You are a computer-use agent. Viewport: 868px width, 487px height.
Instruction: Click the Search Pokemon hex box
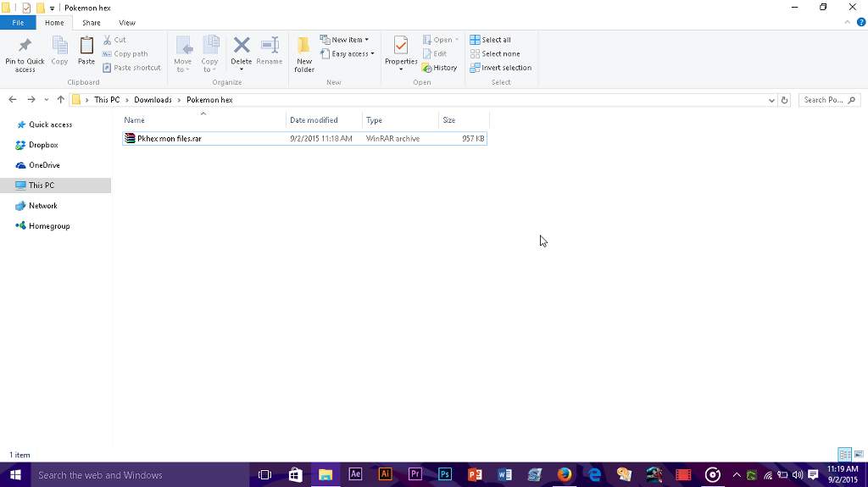pos(829,100)
